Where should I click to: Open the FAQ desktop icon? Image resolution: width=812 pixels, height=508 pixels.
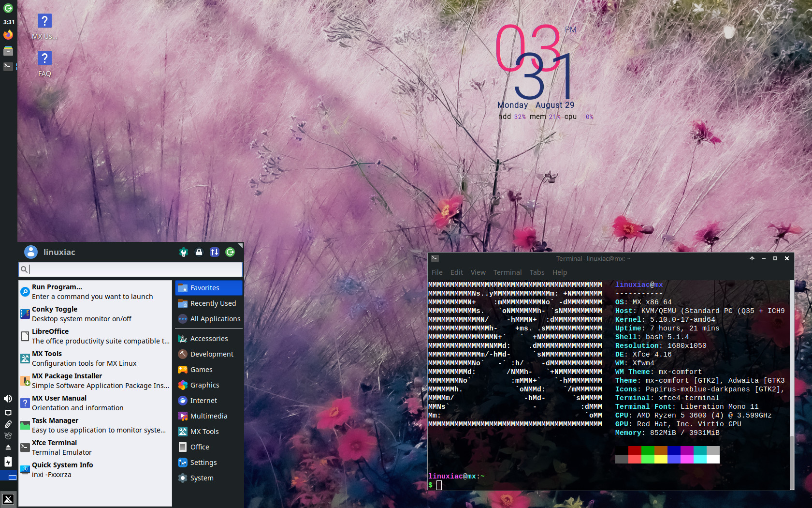pyautogui.click(x=44, y=64)
